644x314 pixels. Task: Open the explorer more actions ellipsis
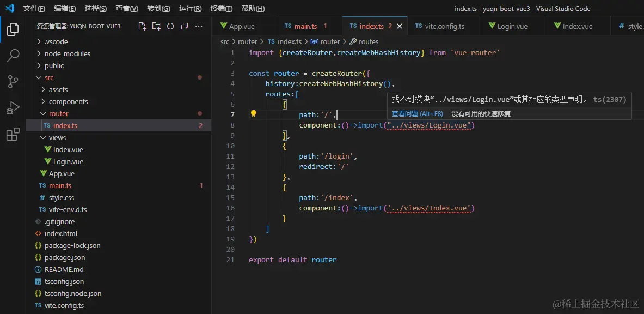pyautogui.click(x=199, y=26)
